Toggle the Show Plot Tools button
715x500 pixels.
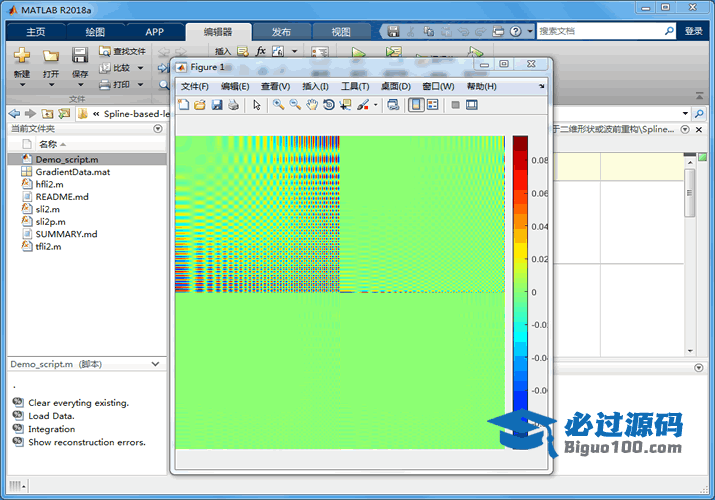tap(471, 105)
